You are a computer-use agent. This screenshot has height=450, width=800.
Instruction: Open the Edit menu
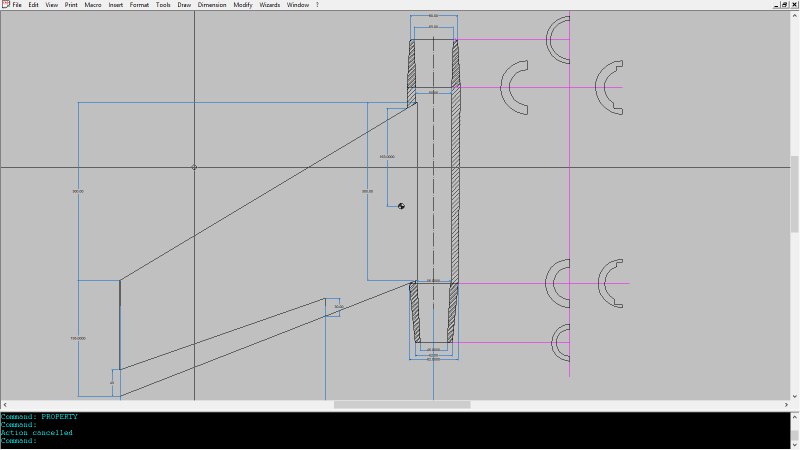click(34, 5)
